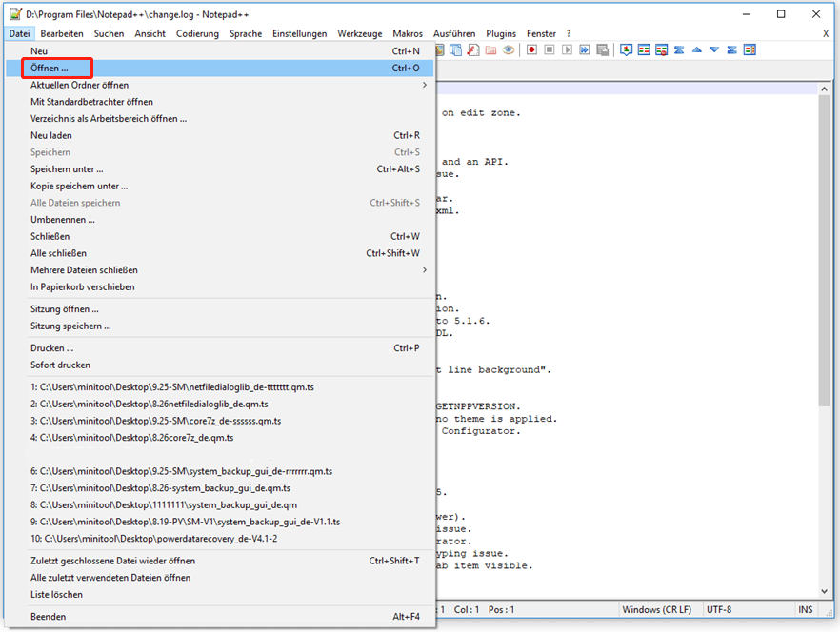This screenshot has width=840, height=632.
Task: Enable file monitoring with the eye icon
Action: pos(509,49)
